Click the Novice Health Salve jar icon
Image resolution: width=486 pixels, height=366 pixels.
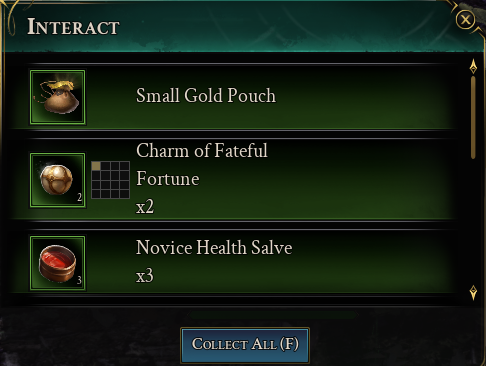click(x=58, y=263)
